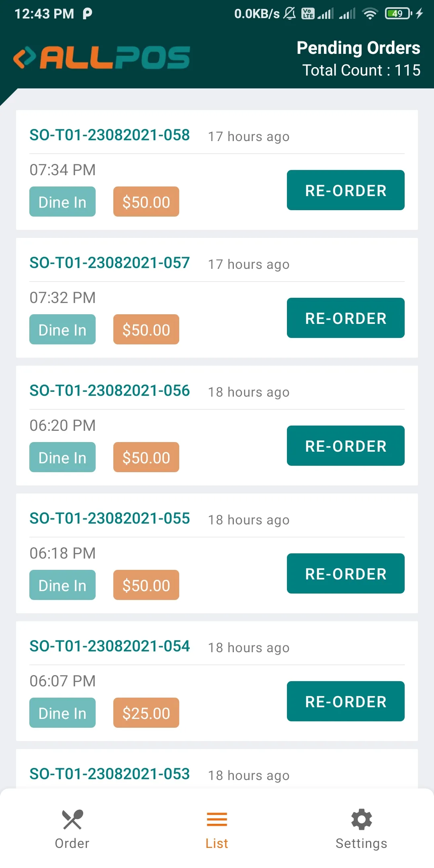Tap the parking P status icon
Image resolution: width=434 pixels, height=868 pixels.
point(87,14)
